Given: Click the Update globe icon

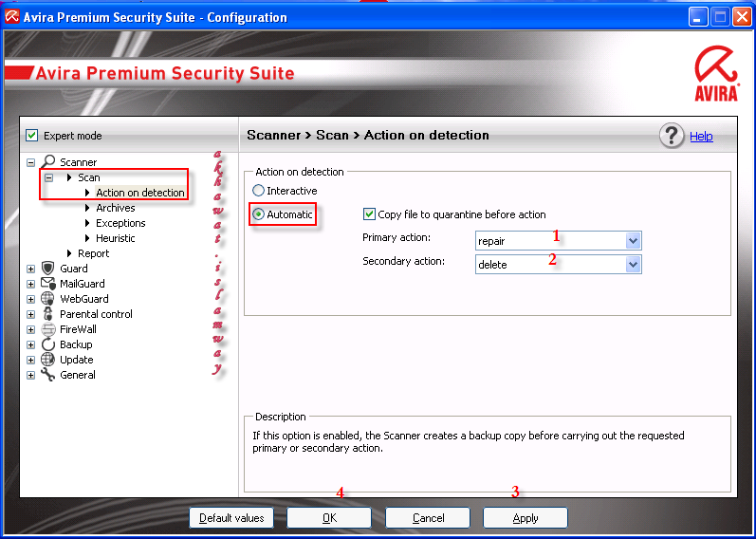Looking at the screenshot, I should pos(48,360).
